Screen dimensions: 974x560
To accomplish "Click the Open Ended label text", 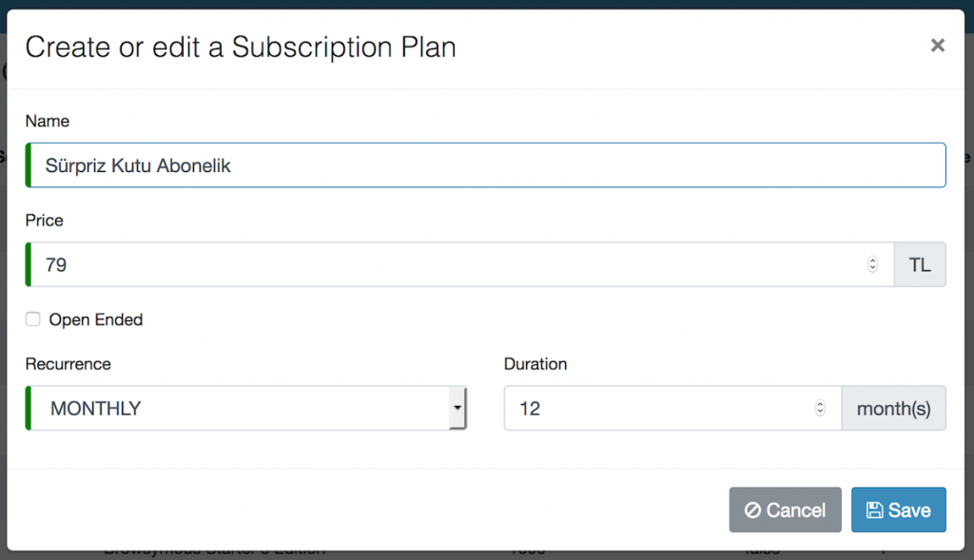I will (96, 319).
